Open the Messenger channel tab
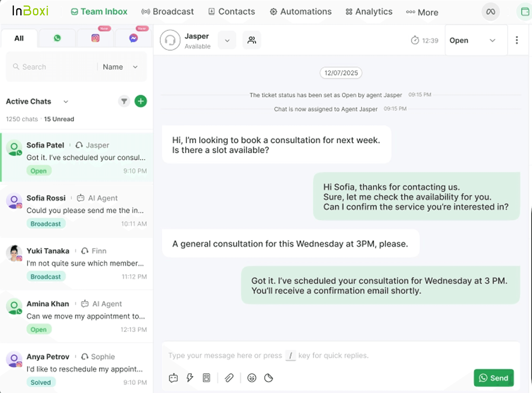 133,38
